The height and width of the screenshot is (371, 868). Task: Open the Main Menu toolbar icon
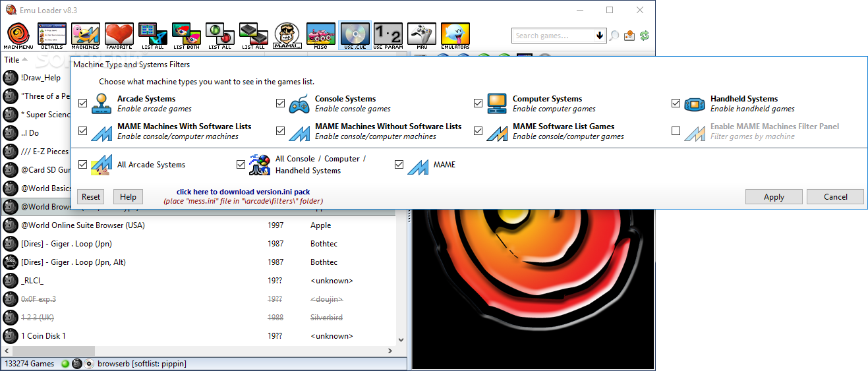coord(18,36)
